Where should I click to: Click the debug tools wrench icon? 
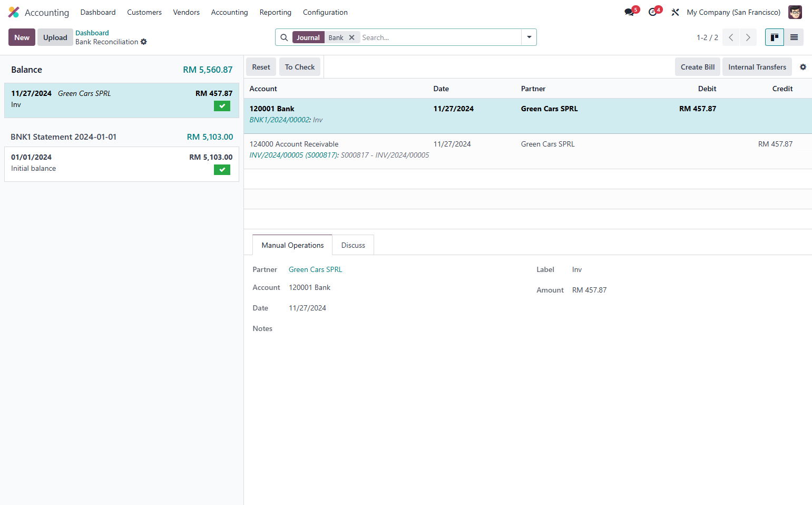click(x=675, y=12)
